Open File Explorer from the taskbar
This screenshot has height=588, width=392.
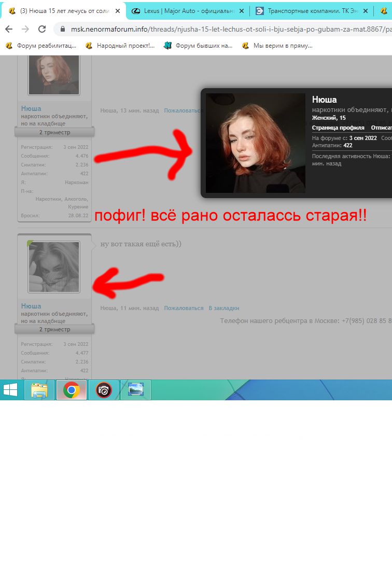39,390
